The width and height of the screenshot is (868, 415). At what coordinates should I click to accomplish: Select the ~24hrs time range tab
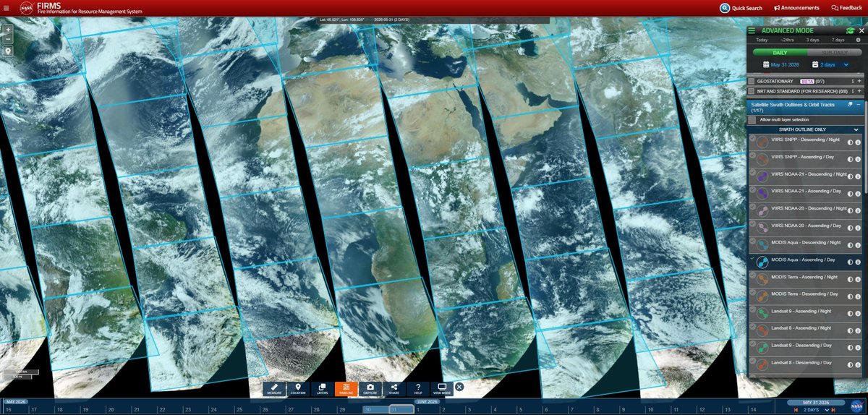click(x=787, y=40)
